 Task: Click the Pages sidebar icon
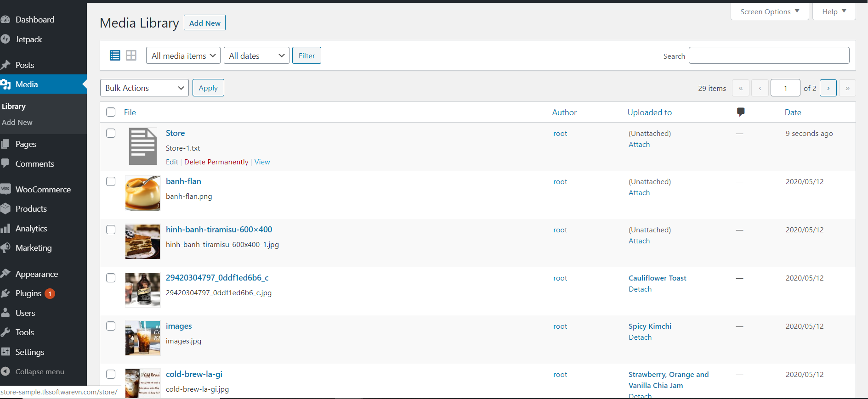pyautogui.click(x=5, y=144)
